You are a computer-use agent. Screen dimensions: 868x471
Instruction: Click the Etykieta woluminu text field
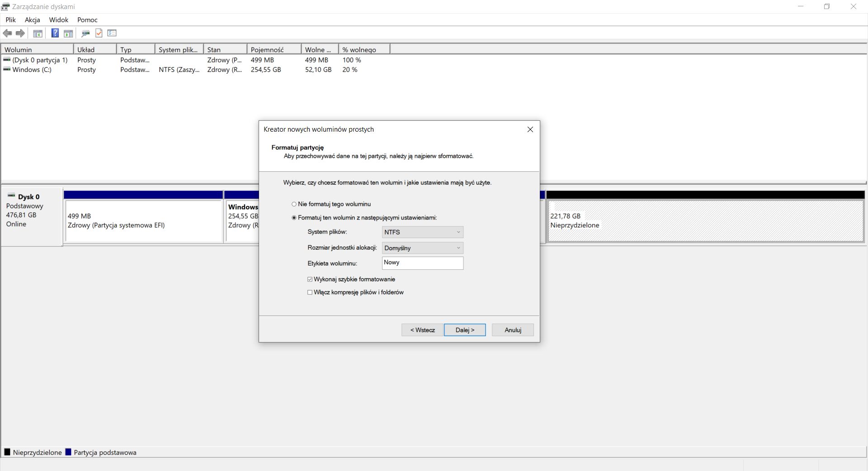point(422,263)
